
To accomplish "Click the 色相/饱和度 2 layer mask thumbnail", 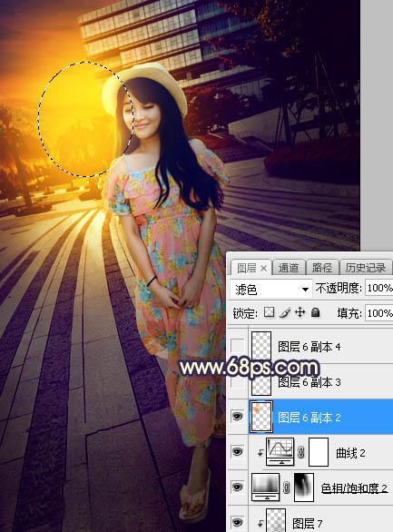I will [304, 488].
